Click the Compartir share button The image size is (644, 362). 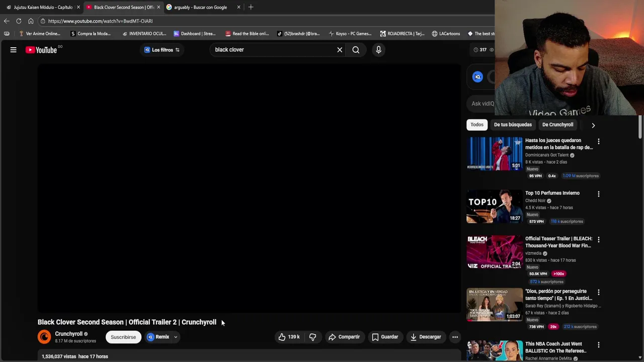[x=344, y=337]
